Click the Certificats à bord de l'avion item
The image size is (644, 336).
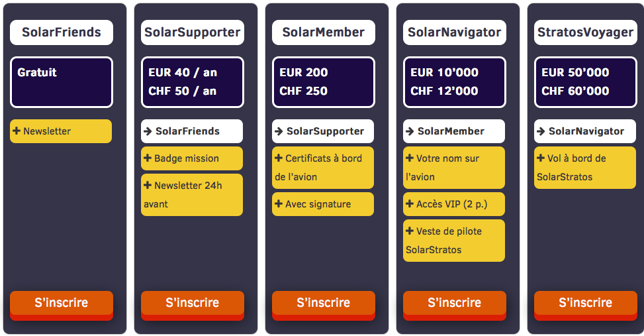pos(323,168)
